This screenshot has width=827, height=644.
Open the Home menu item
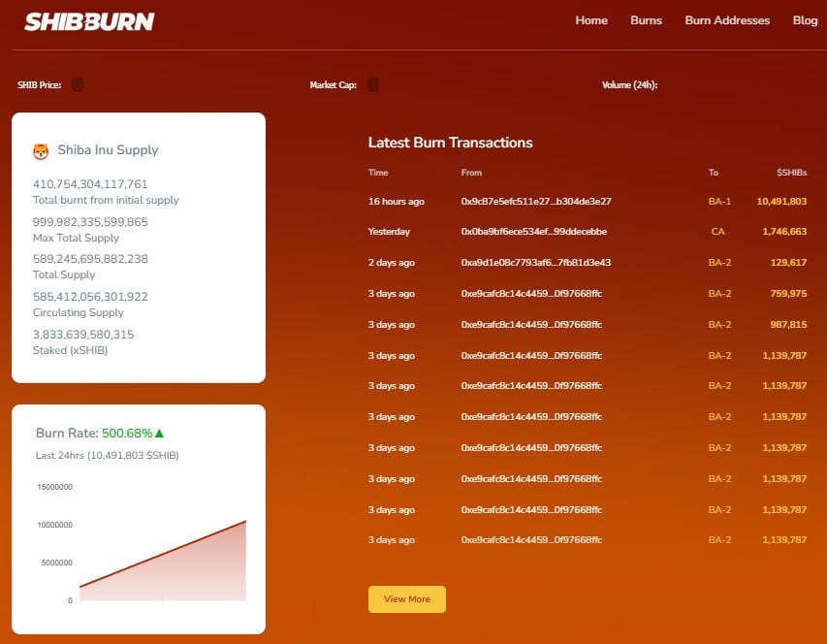click(x=591, y=20)
